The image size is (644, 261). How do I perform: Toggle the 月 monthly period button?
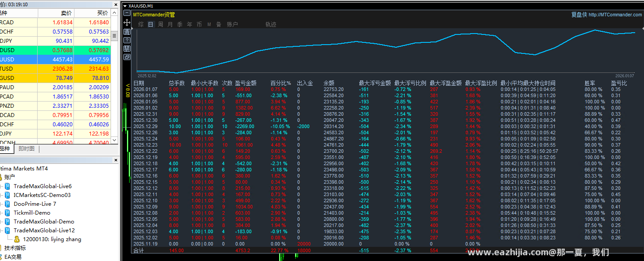(x=170, y=24)
